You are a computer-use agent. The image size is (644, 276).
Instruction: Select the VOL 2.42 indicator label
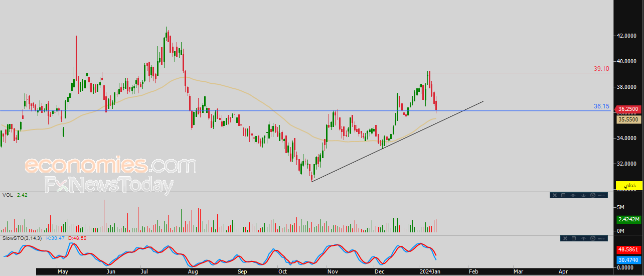(15, 195)
